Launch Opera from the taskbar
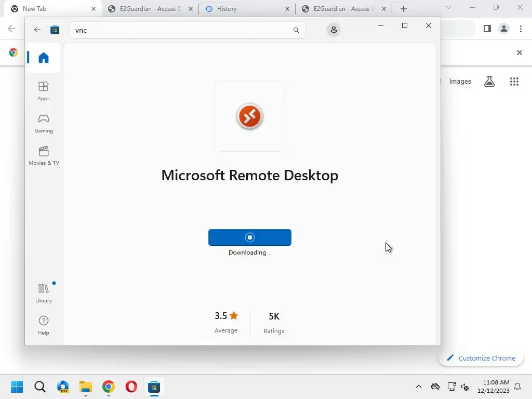This screenshot has width=532, height=399. click(x=131, y=387)
